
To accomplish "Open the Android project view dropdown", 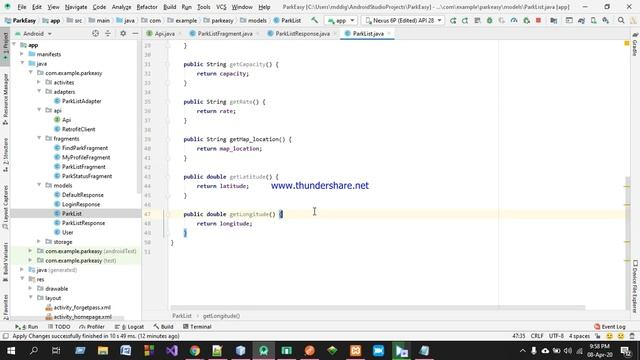I will pos(33,33).
